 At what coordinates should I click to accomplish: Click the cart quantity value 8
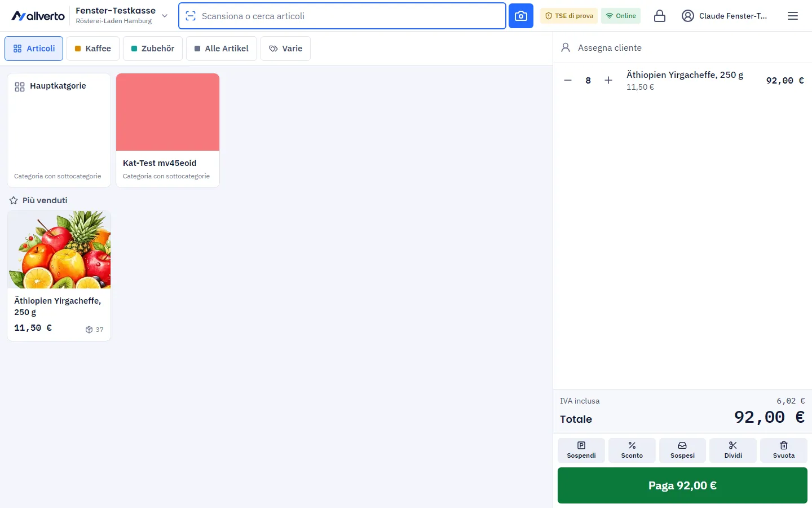click(588, 80)
